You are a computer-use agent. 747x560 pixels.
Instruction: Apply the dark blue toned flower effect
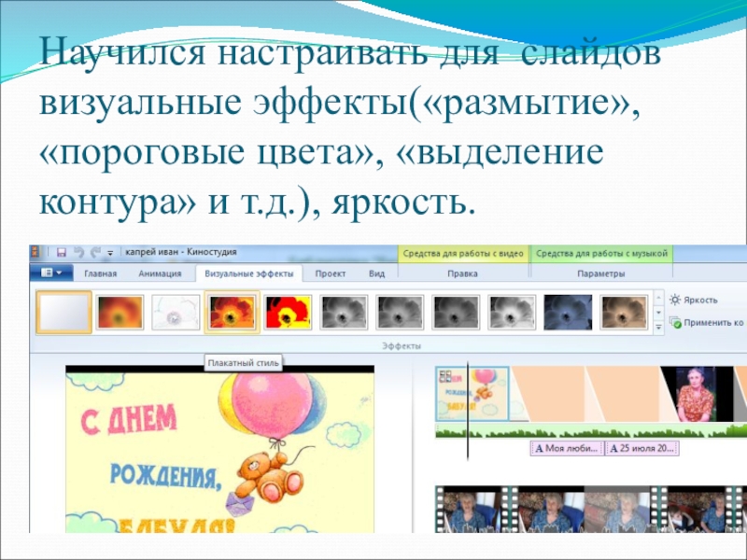click(x=568, y=313)
